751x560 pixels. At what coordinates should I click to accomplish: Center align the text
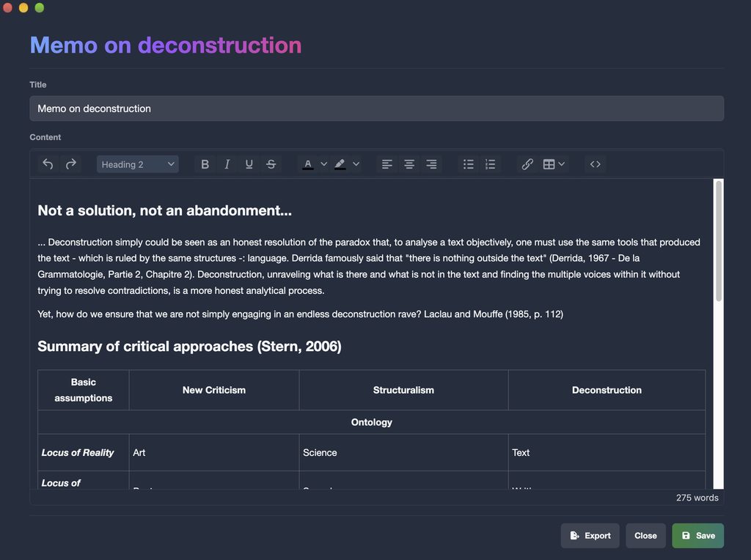pyautogui.click(x=409, y=164)
